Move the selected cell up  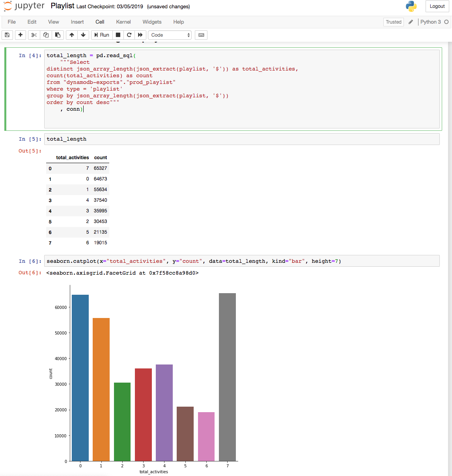[71, 35]
